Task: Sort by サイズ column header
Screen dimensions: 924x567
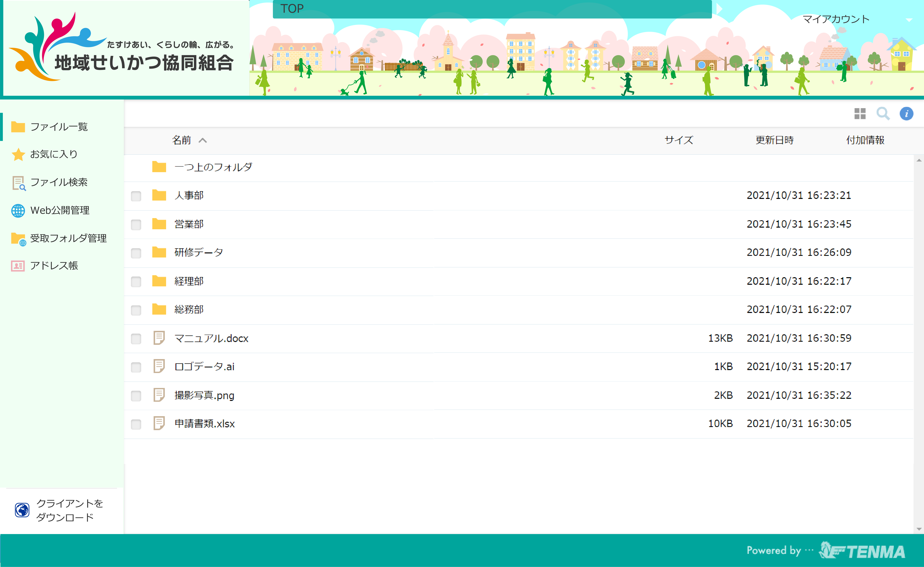Action: pyautogui.click(x=679, y=140)
